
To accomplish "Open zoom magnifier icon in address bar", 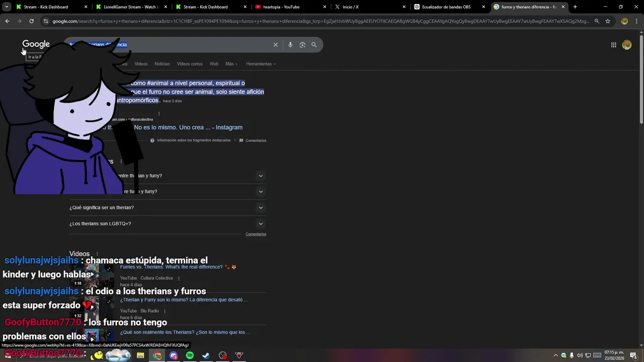I will (597, 21).
